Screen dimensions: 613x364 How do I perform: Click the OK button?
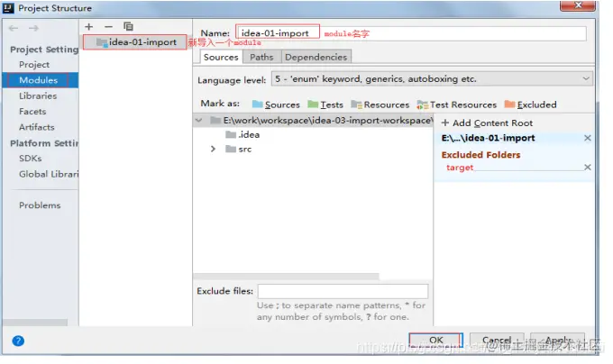[x=436, y=341]
